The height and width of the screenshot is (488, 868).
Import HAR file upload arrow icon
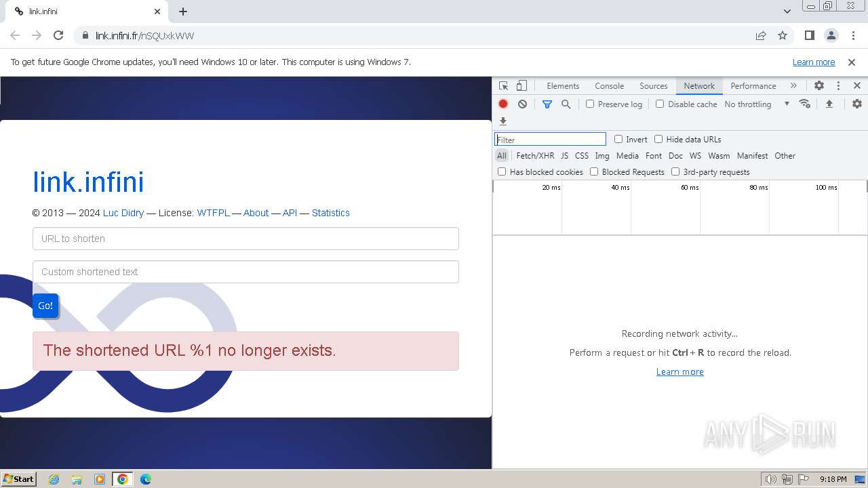tap(829, 104)
